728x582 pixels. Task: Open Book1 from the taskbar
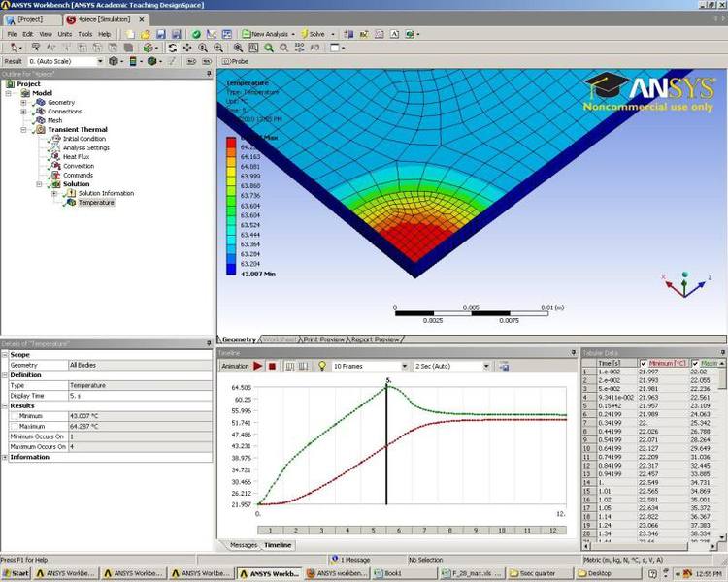(405, 574)
